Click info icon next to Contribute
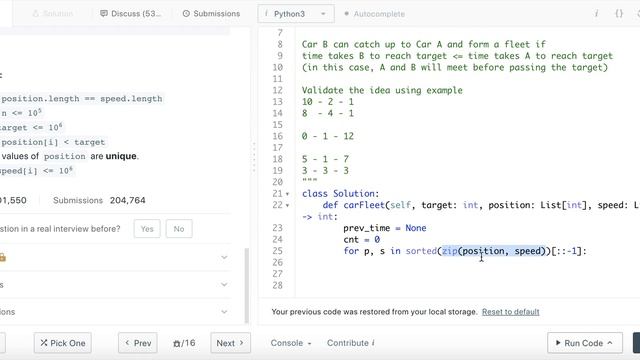Viewport: 640px width, 360px height. coord(373,343)
